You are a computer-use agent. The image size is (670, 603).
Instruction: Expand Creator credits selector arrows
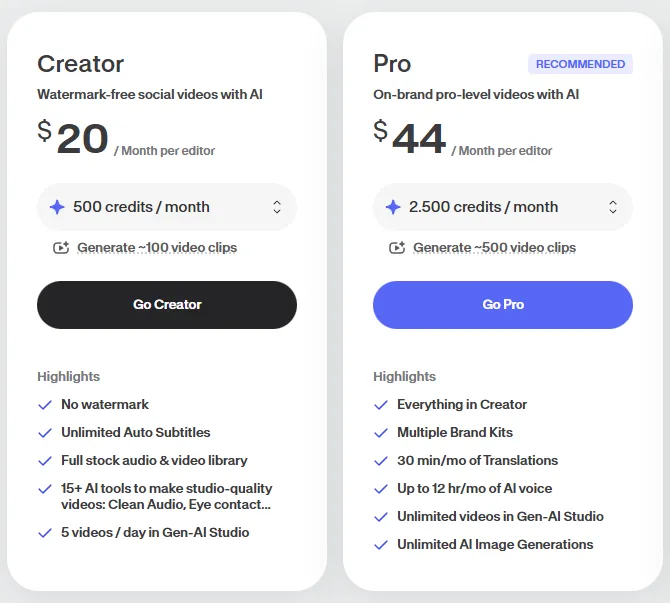pos(277,207)
